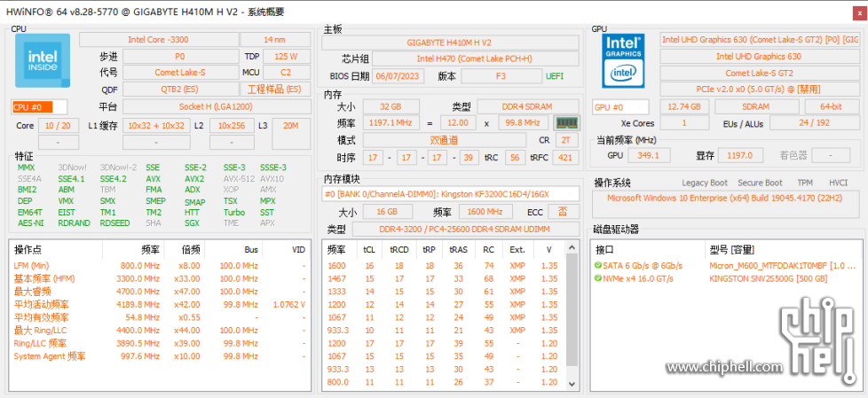Click the DDR4-3200 / PC4-25600 module type field
The image size is (868, 398).
[x=464, y=229]
